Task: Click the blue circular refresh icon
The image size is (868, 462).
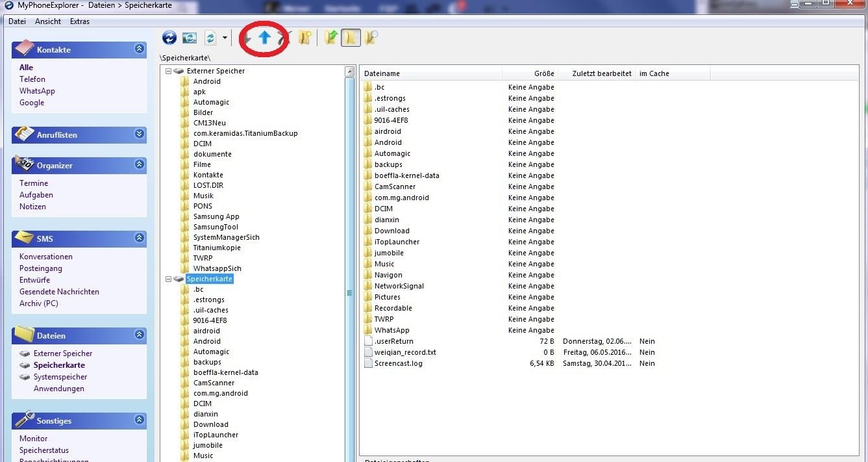Action: click(x=169, y=38)
